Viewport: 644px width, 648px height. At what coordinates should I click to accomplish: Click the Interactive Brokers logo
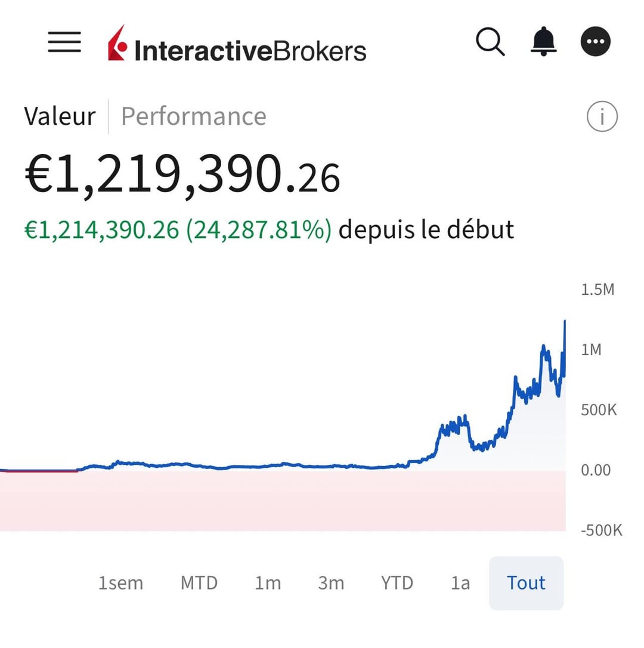[237, 44]
